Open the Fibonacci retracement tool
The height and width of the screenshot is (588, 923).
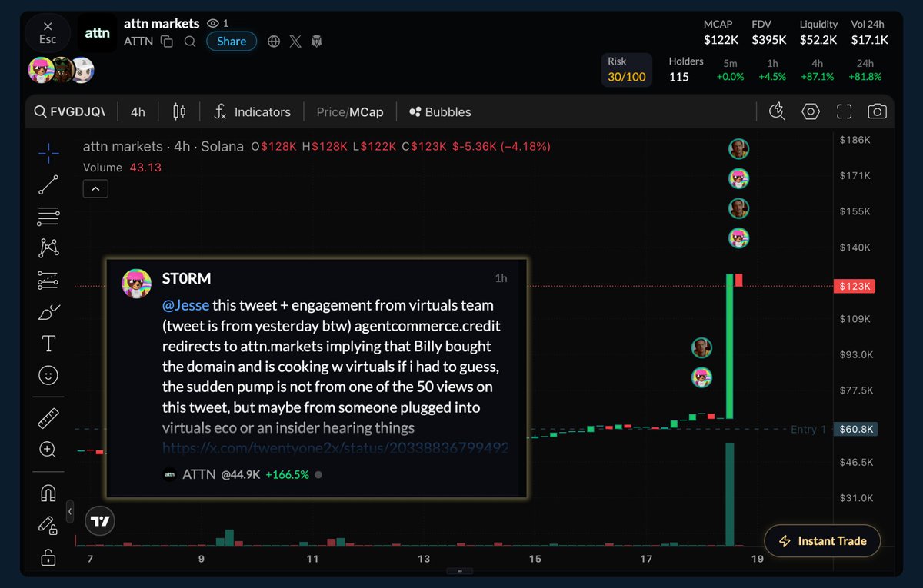point(48,217)
